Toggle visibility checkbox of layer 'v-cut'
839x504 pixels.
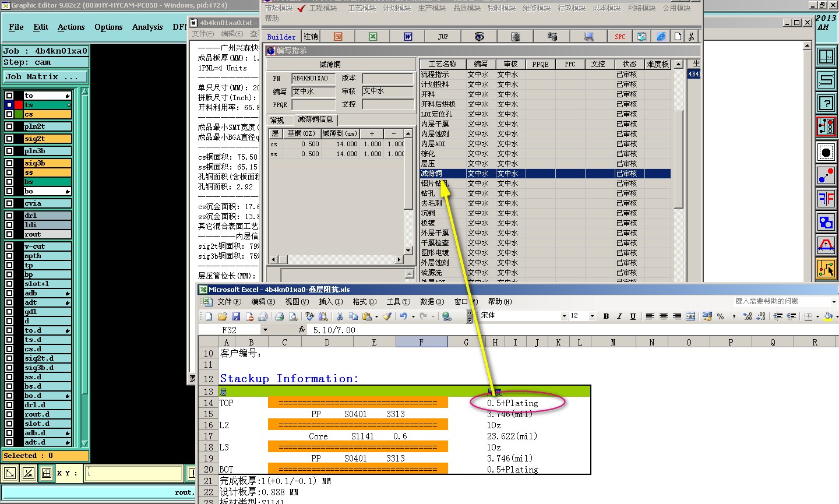[x=9, y=246]
